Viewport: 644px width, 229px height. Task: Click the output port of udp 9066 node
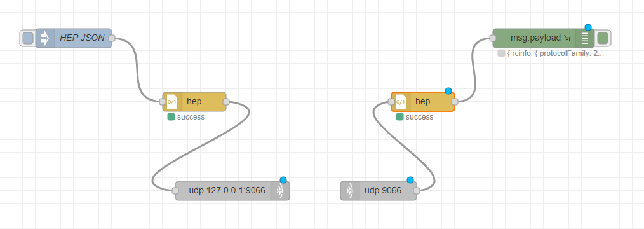pyautogui.click(x=416, y=191)
